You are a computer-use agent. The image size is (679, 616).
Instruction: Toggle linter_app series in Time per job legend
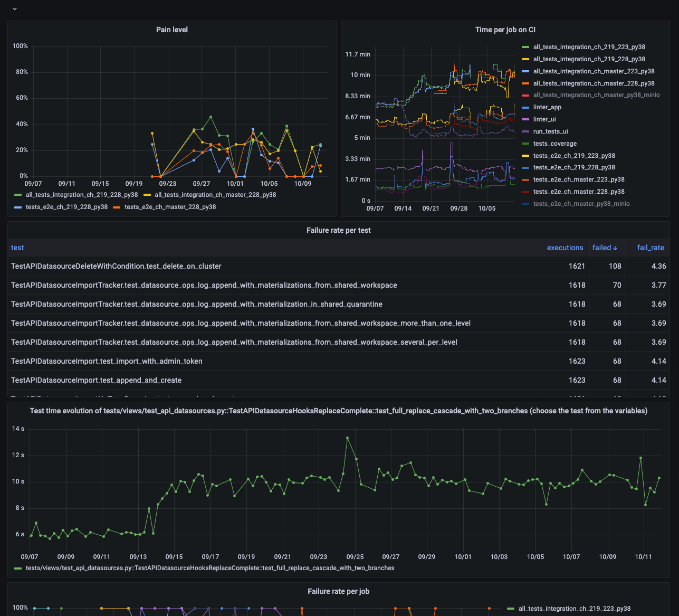click(547, 107)
